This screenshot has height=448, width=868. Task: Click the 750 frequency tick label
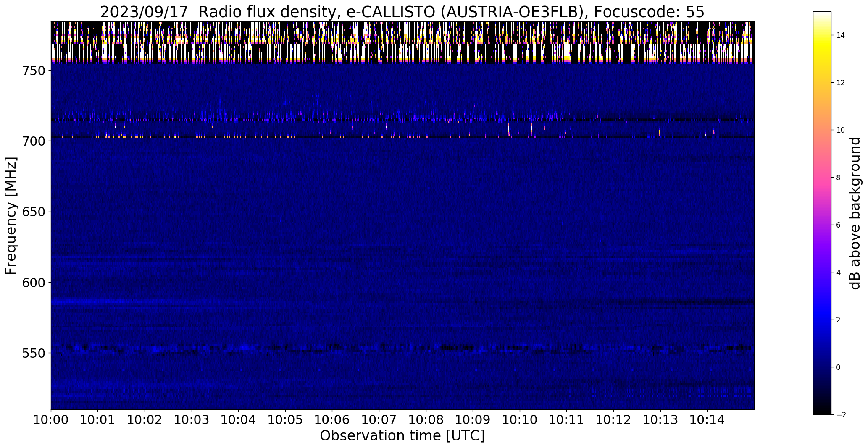click(x=34, y=71)
